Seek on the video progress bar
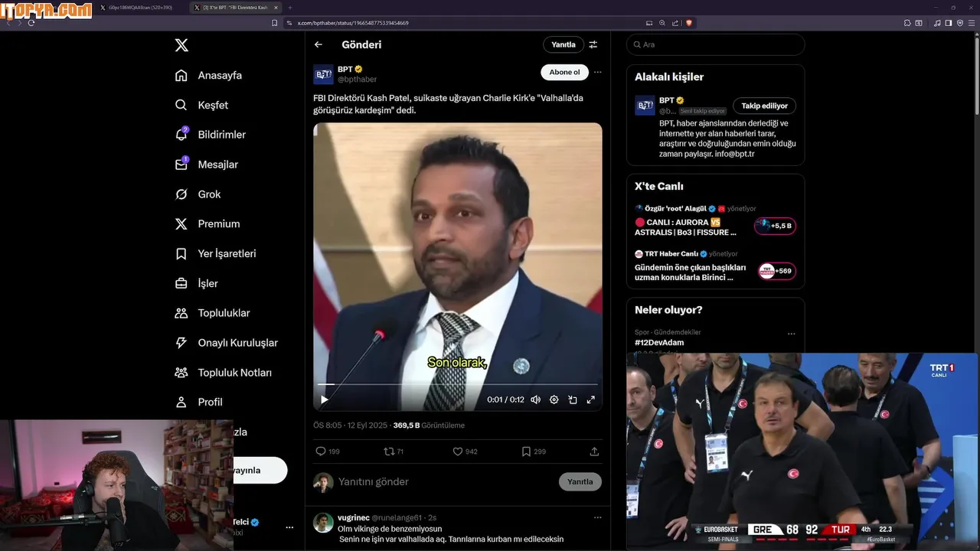Screen dimensions: 980x551 point(457,384)
